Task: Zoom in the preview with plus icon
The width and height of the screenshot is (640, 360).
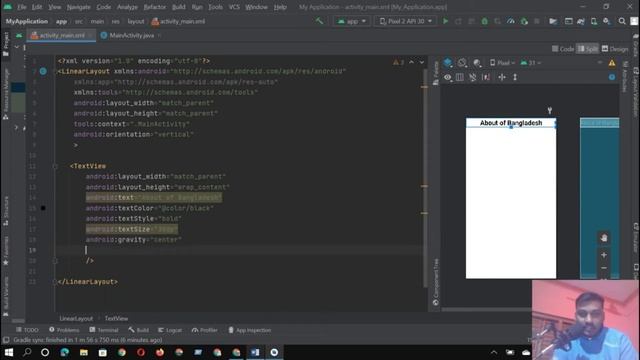Action: [604, 255]
